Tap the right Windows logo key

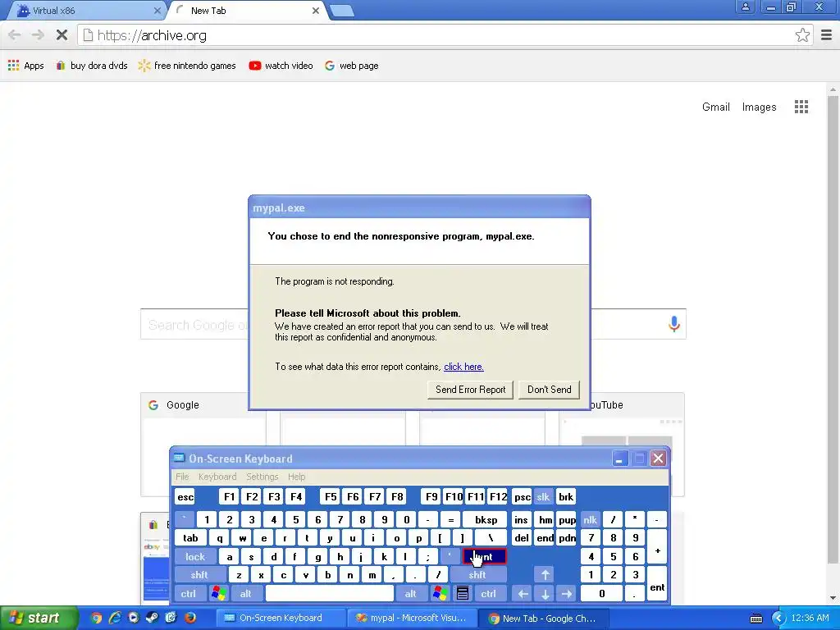(x=441, y=594)
